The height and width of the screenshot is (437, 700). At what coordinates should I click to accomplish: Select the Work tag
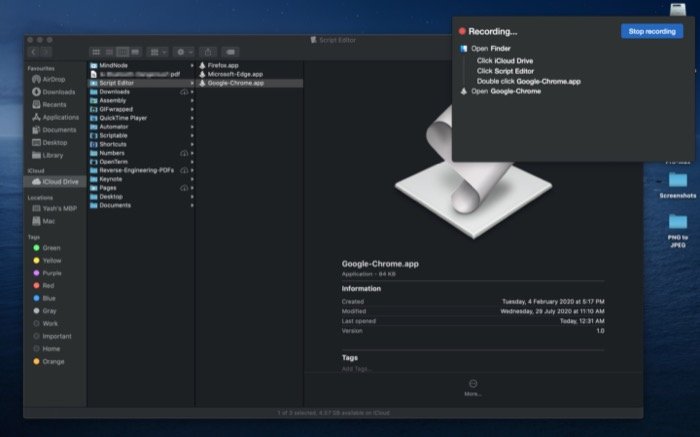(45, 324)
